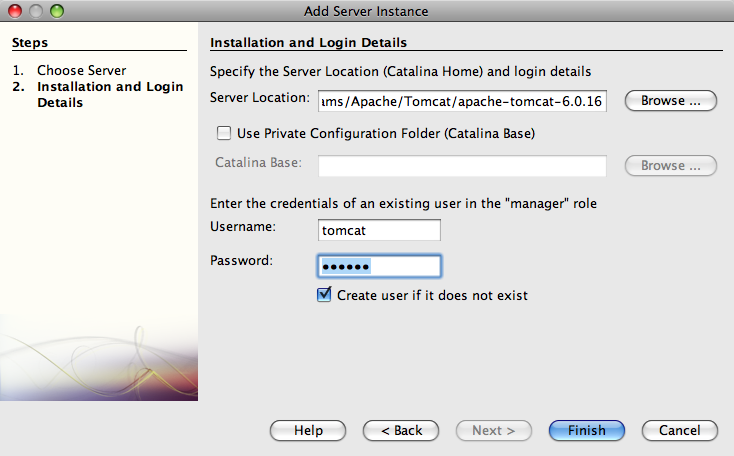Click the disabled Catalina Base Browse button
The image size is (734, 456).
click(670, 166)
